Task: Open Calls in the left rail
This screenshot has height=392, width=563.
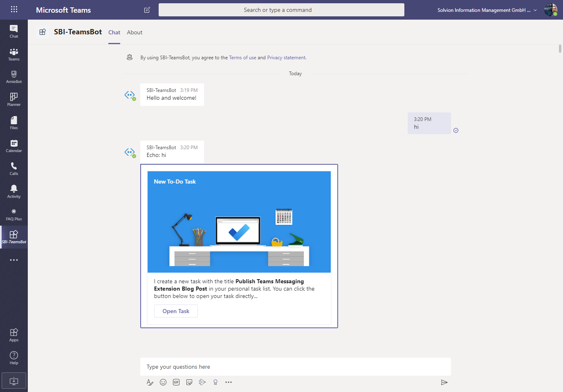Action: tap(14, 168)
